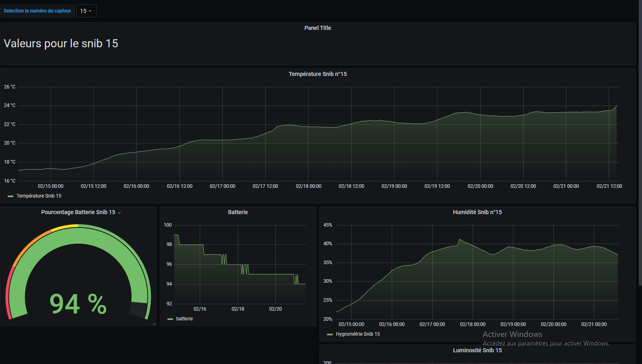The image size is (642, 364).
Task: Open the Température Snib n°15 panel title menu
Action: click(x=317, y=74)
